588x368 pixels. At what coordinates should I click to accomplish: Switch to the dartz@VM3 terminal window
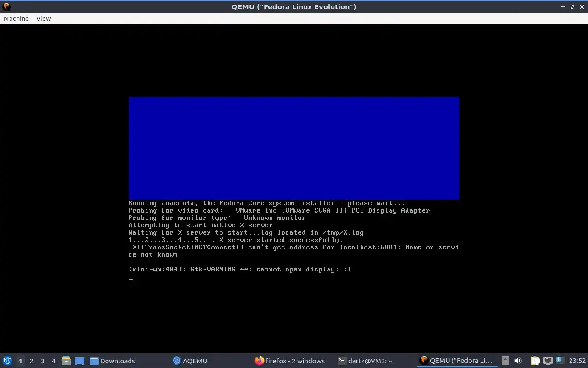(365, 361)
